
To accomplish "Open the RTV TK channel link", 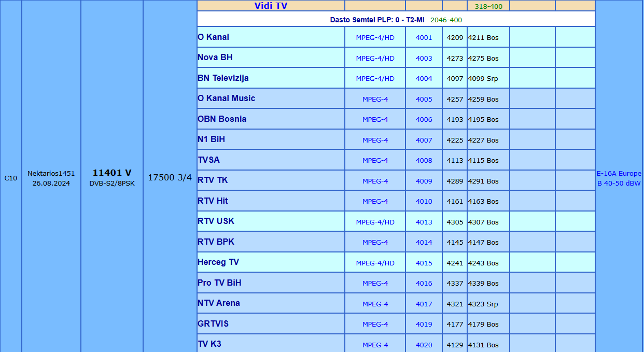I will (x=213, y=180).
